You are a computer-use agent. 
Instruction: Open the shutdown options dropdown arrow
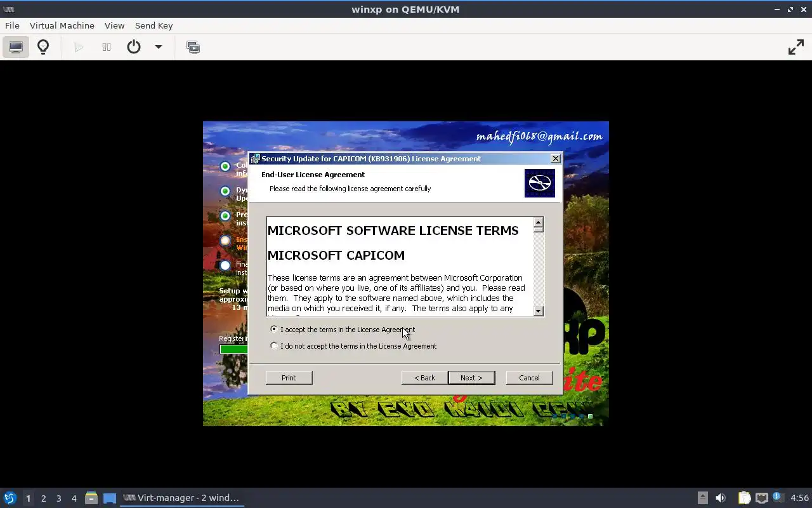point(159,47)
